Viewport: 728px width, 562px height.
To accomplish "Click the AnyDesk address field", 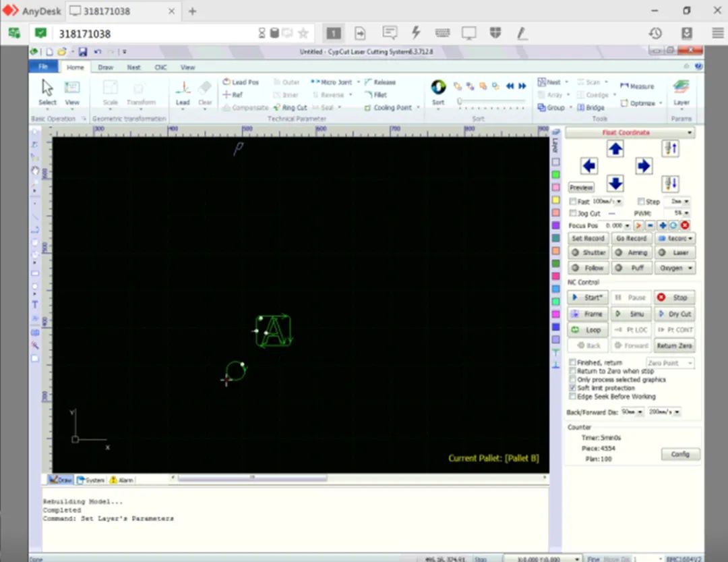I will (x=156, y=34).
